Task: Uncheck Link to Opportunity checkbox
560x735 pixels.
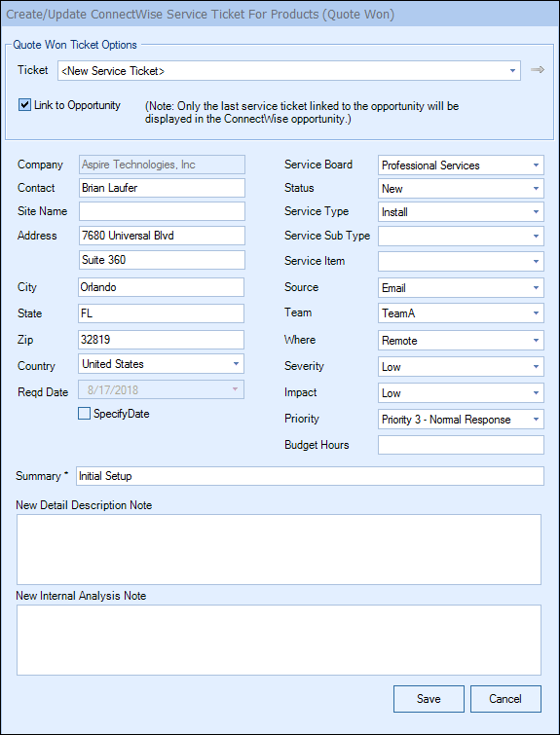Action: click(x=24, y=105)
